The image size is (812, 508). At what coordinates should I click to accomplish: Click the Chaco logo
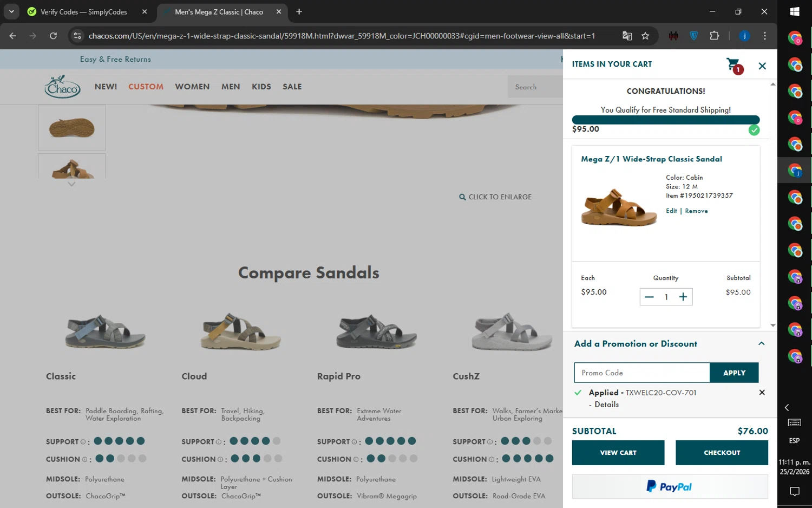(x=63, y=87)
